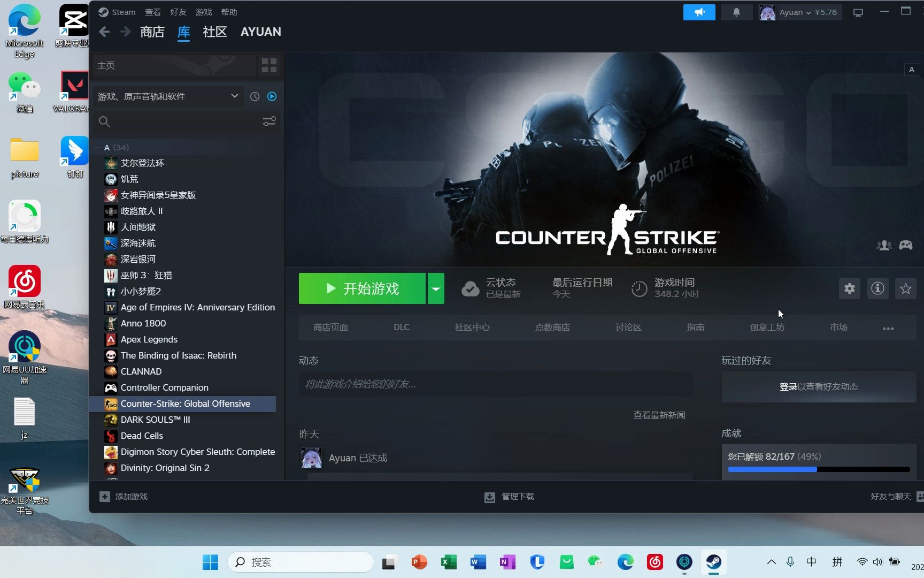Viewport: 924px width, 578px height.
Task: Click the Steam announcements megaphone icon
Action: tap(699, 12)
